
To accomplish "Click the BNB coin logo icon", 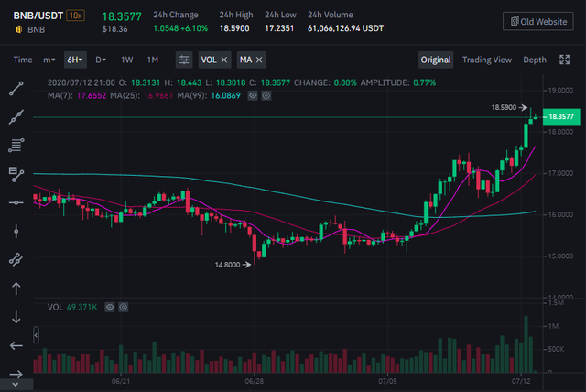I will [18, 29].
